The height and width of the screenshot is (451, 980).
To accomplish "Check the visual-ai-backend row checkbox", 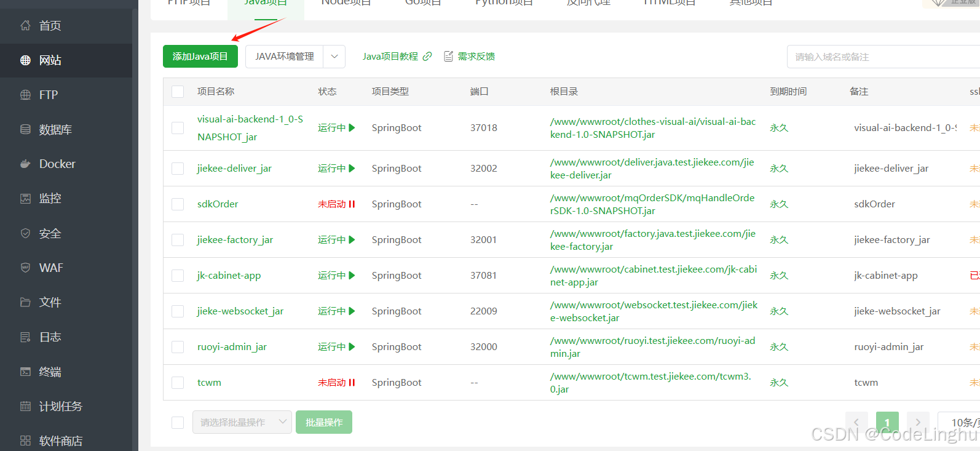I will [178, 128].
